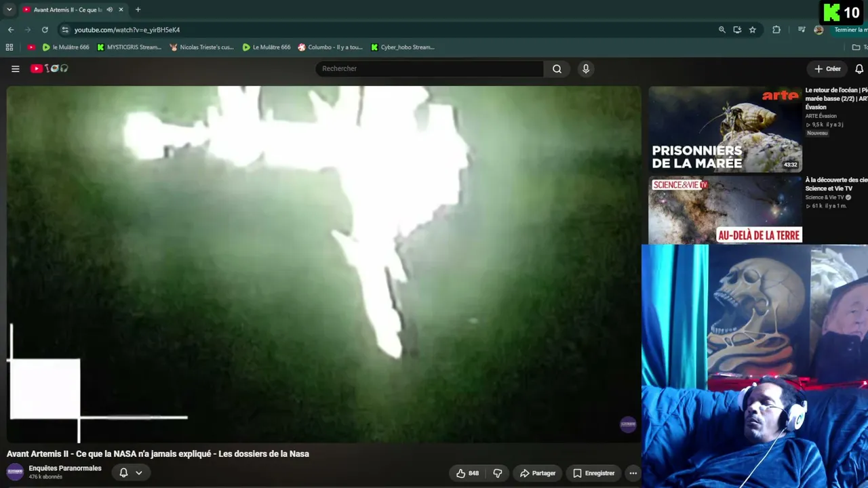Open the Enquêtes Paranormales channel name

[x=65, y=468]
